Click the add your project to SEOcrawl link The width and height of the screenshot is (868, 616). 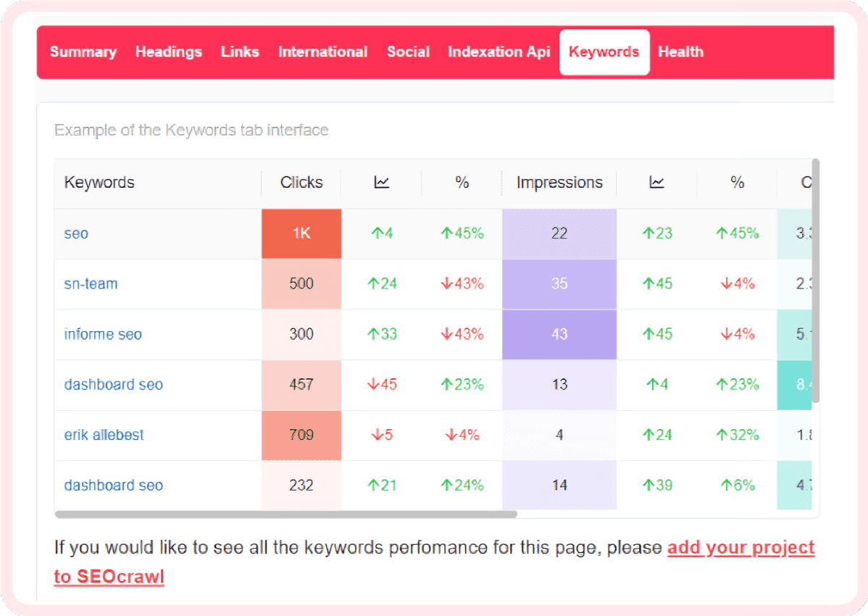tap(740, 547)
